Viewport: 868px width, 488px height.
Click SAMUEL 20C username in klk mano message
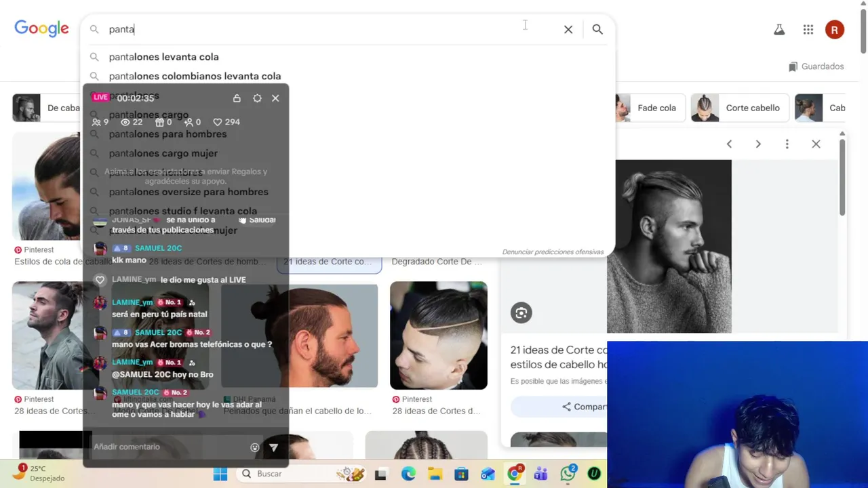click(x=158, y=248)
